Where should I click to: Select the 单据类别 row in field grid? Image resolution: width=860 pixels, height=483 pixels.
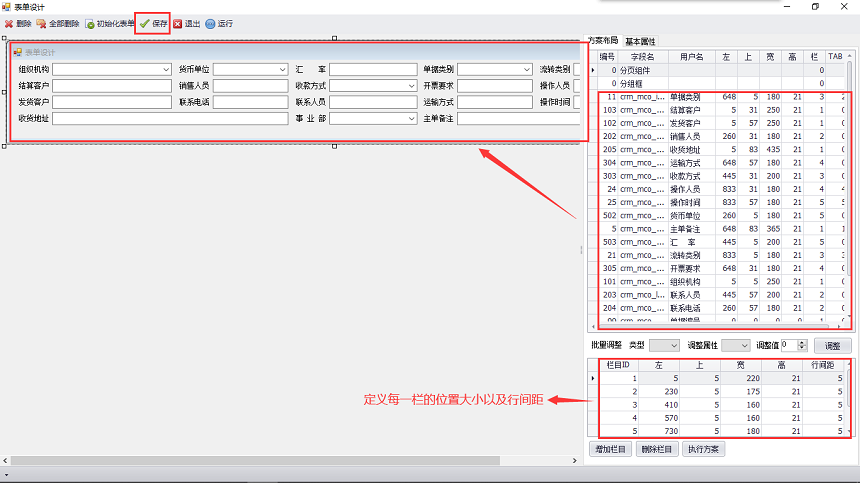721,97
